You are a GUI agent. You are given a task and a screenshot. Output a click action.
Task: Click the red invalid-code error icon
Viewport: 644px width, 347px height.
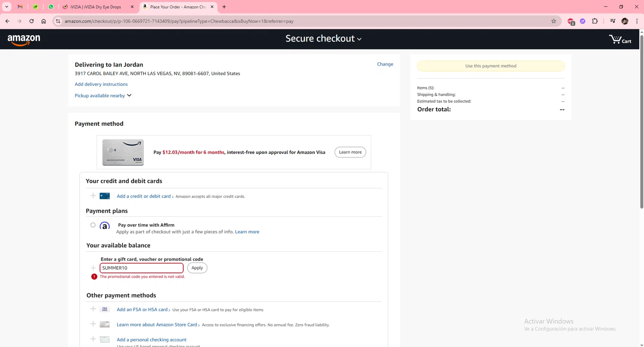coord(94,277)
